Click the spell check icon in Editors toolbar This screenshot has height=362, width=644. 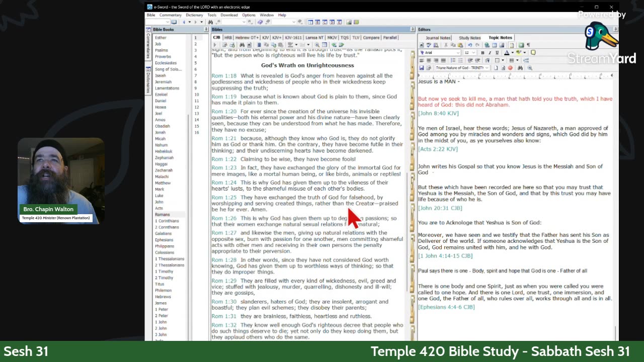[x=429, y=45]
